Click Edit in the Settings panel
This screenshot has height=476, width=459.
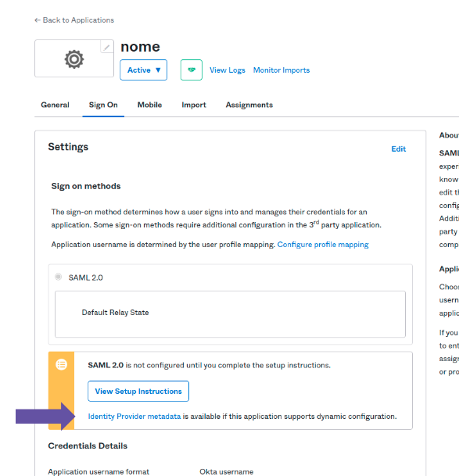pos(399,149)
